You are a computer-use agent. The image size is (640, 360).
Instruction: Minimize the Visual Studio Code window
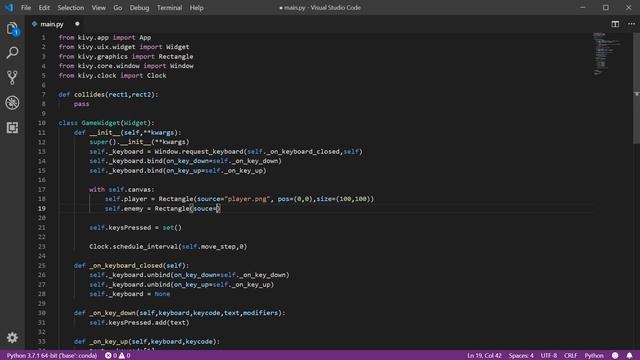coord(583,8)
